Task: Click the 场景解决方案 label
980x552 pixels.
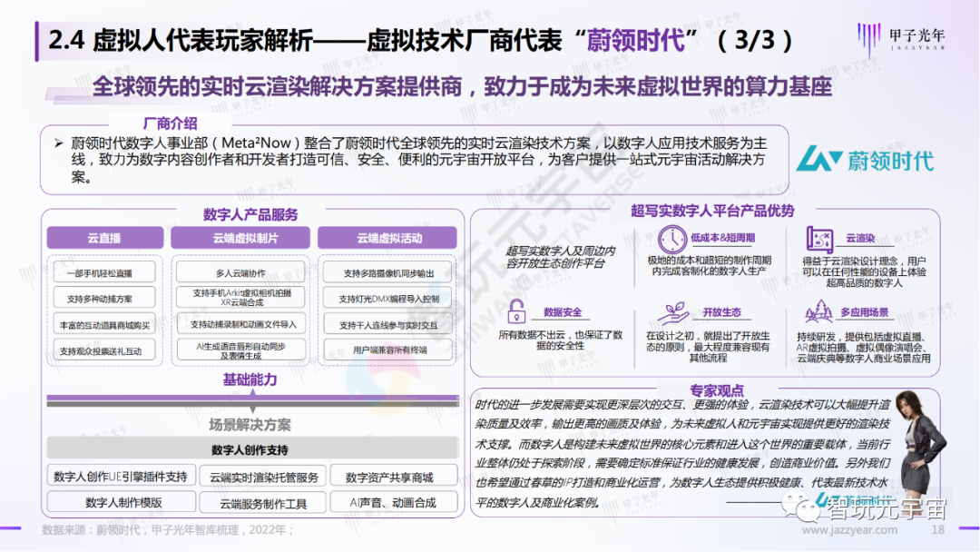Action: pyautogui.click(x=250, y=425)
